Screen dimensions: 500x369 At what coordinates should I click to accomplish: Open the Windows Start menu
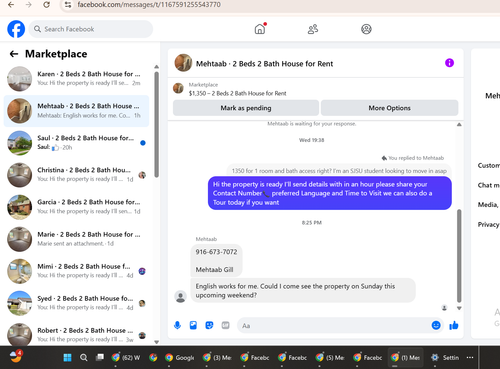(x=67, y=358)
